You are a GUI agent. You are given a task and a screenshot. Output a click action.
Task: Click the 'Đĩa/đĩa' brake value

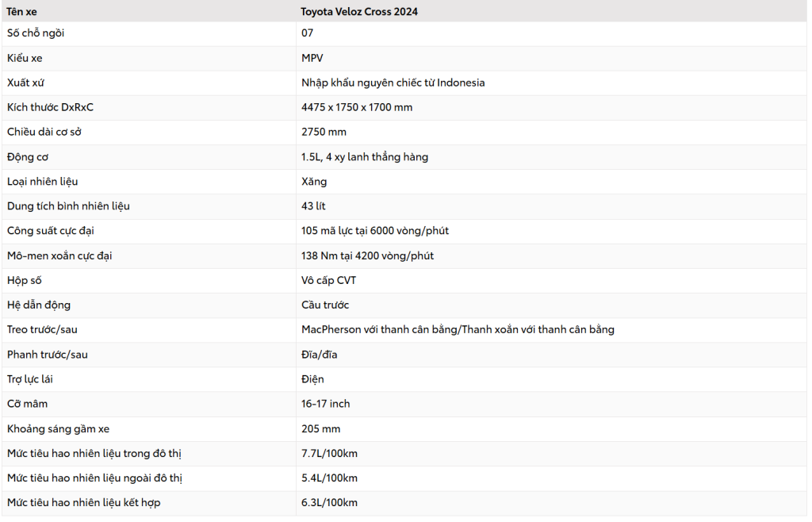pyautogui.click(x=320, y=355)
